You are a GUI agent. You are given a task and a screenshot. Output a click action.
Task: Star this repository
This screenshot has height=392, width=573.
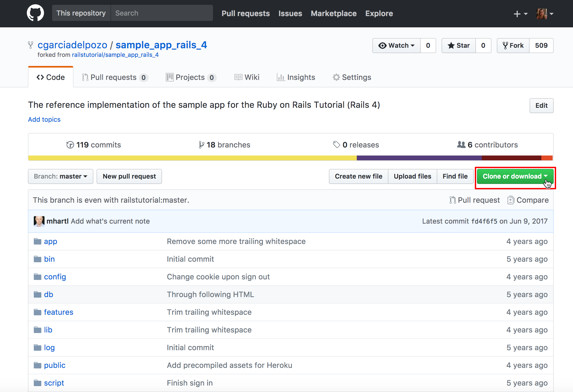(x=459, y=46)
